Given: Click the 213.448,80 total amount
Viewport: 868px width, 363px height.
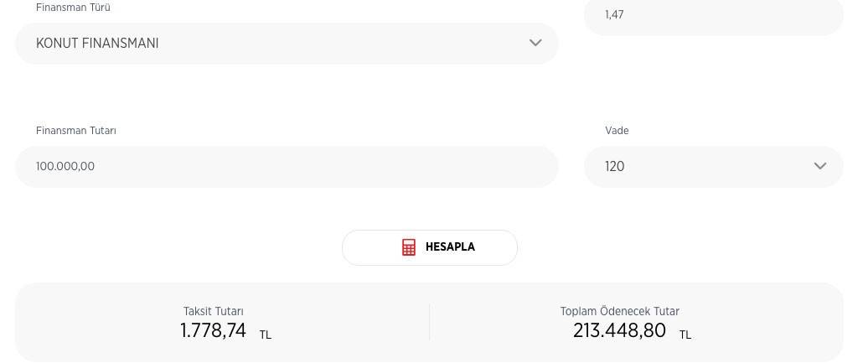Looking at the screenshot, I should coord(619,331).
